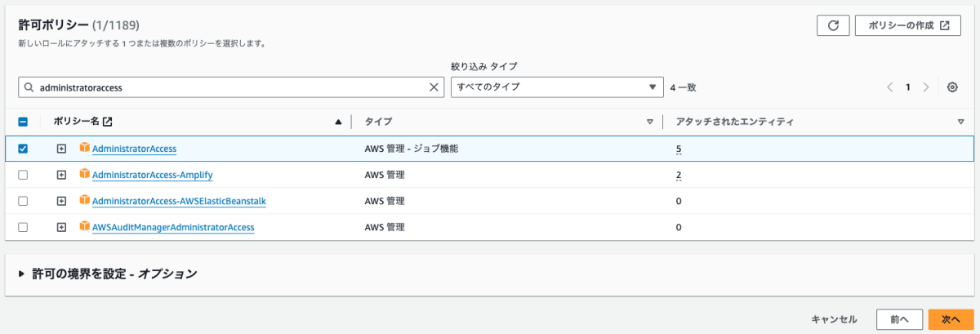Click external link icon beside ポリシー名 header

pos(107,122)
